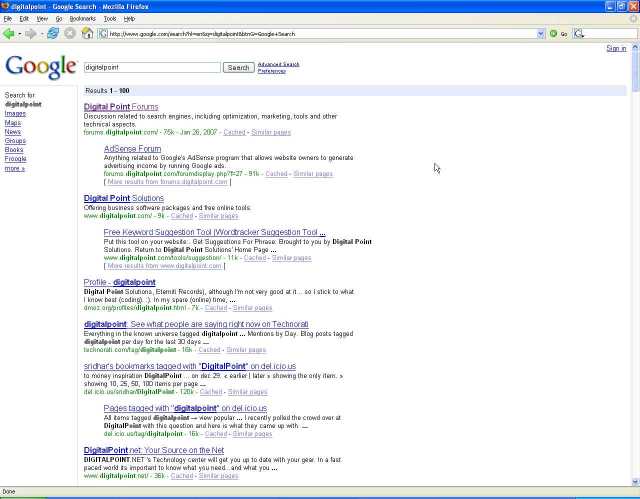Click the Firefox activity throbber icon
The width and height of the screenshot is (640, 499).
pyautogui.click(x=634, y=18)
